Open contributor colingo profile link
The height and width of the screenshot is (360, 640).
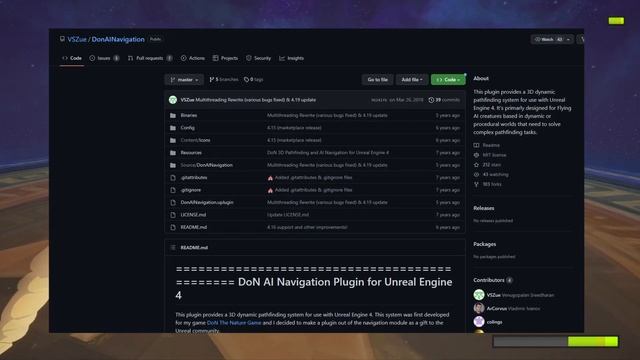tap(494, 322)
